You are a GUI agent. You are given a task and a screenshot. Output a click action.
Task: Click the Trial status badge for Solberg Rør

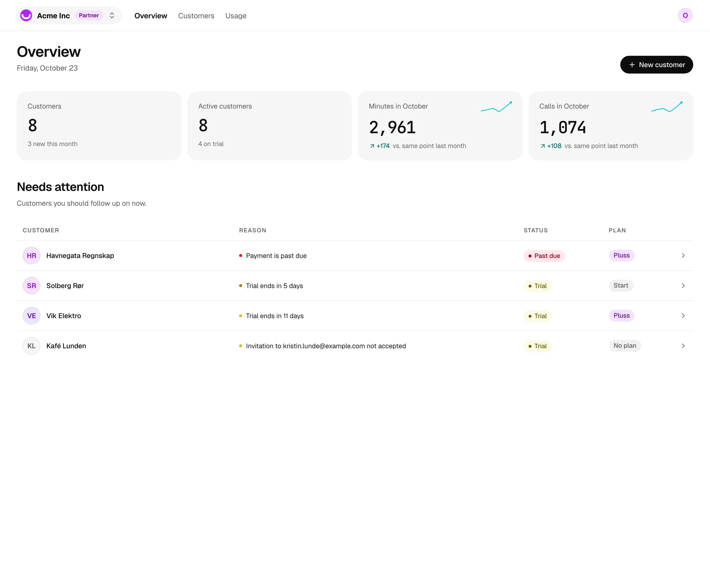(538, 286)
